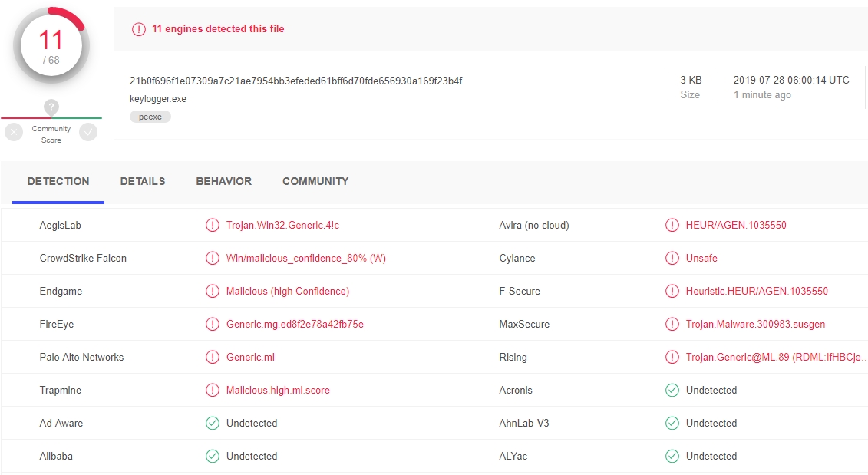Click green check icon for Ad-Aware row
Screen dimensions: 868x475
click(x=212, y=424)
